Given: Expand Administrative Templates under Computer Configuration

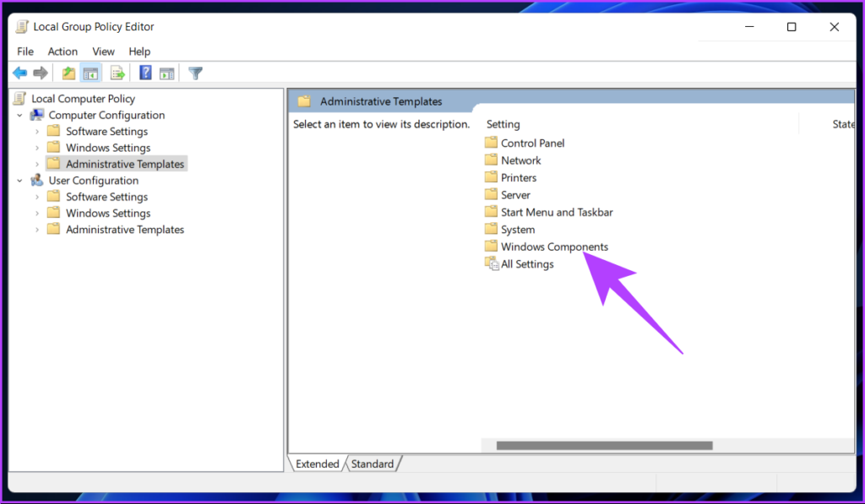Looking at the screenshot, I should click(36, 165).
